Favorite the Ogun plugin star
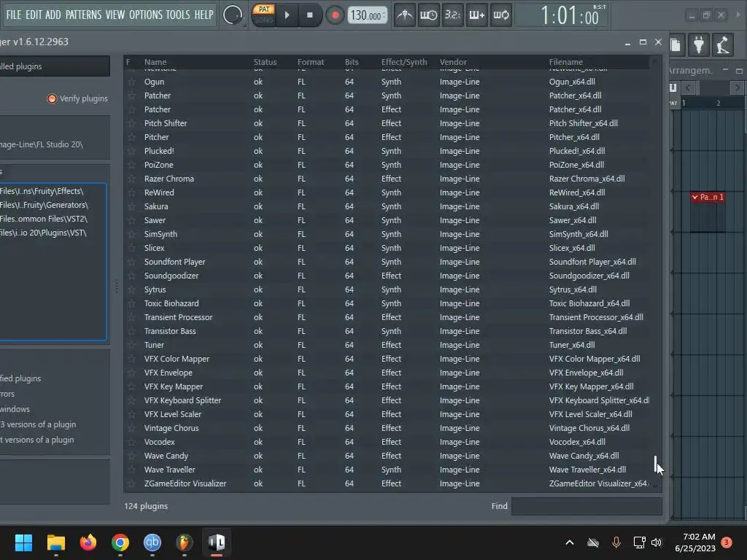The width and height of the screenshot is (747, 560). click(131, 82)
